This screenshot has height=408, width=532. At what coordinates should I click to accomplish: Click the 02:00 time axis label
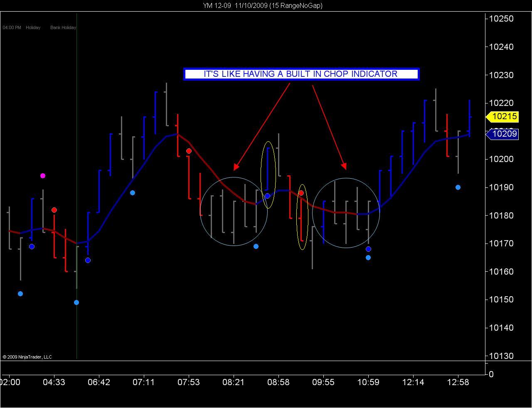(x=10, y=382)
